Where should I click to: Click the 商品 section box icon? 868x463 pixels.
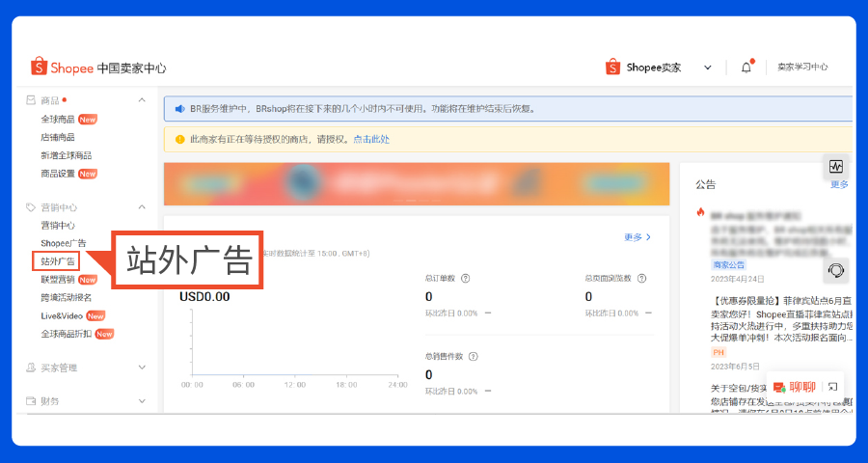tap(31, 100)
